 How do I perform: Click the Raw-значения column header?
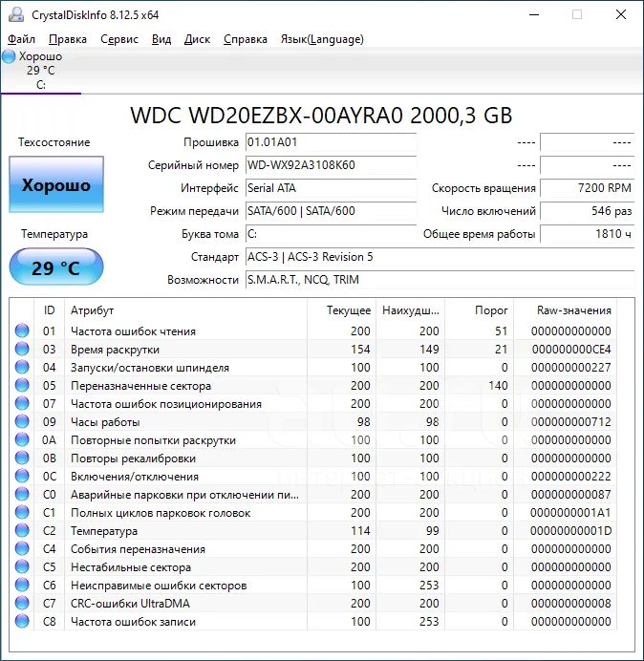(x=565, y=310)
